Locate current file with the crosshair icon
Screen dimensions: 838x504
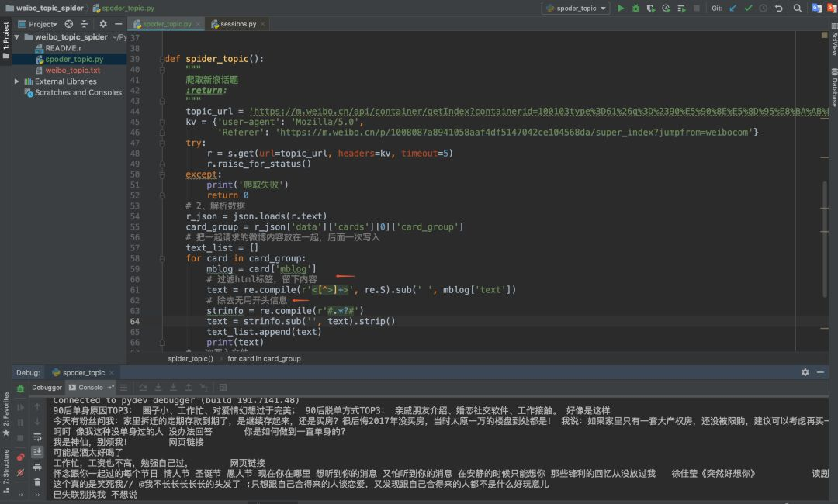(x=69, y=24)
